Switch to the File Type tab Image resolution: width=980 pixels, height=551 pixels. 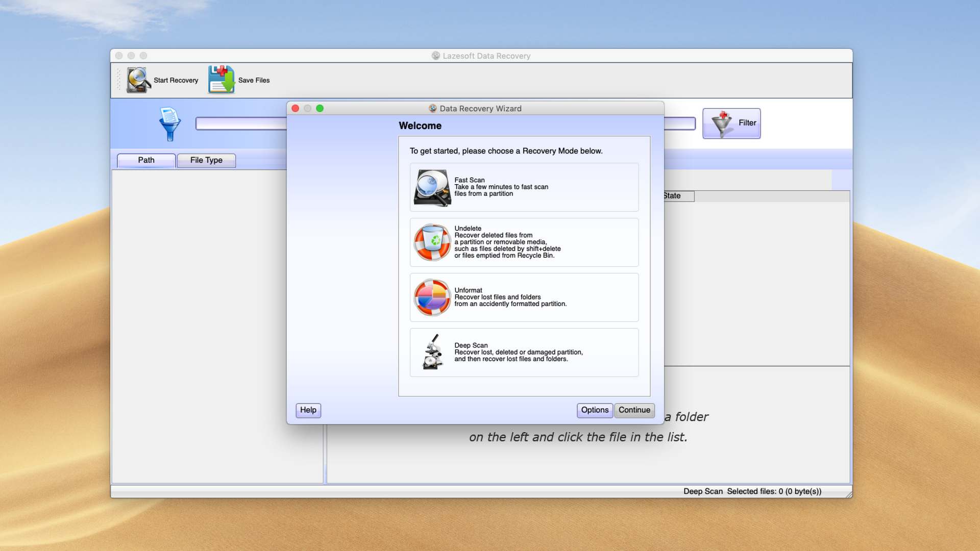click(205, 160)
